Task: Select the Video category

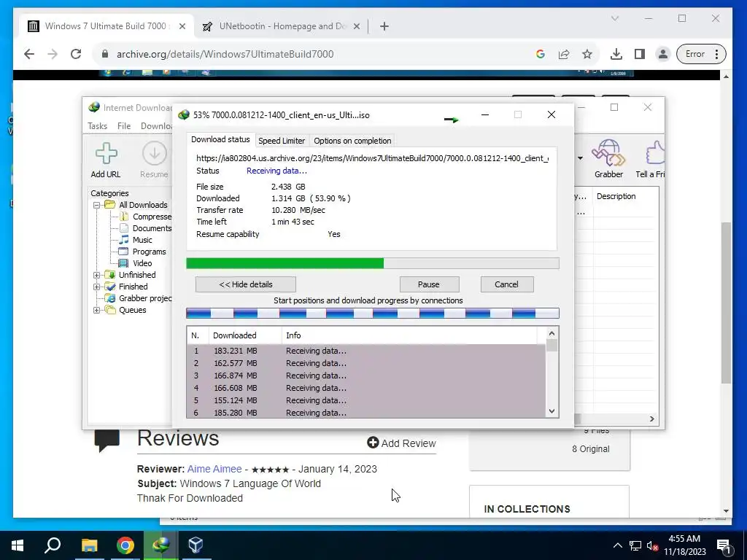Action: [x=136, y=263]
